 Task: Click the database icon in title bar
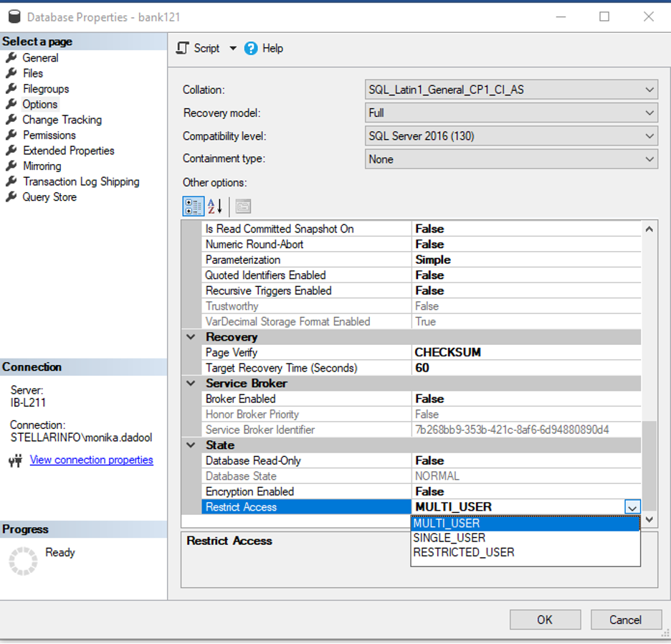click(14, 16)
